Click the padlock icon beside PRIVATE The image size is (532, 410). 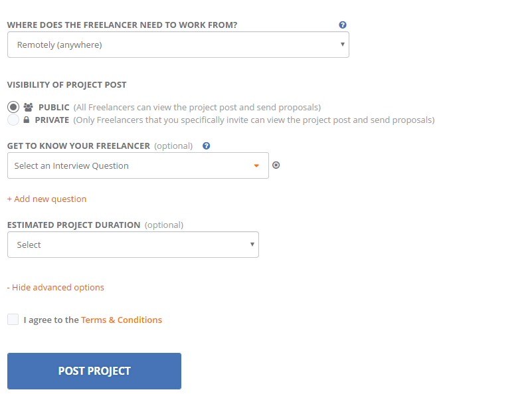[x=27, y=120]
